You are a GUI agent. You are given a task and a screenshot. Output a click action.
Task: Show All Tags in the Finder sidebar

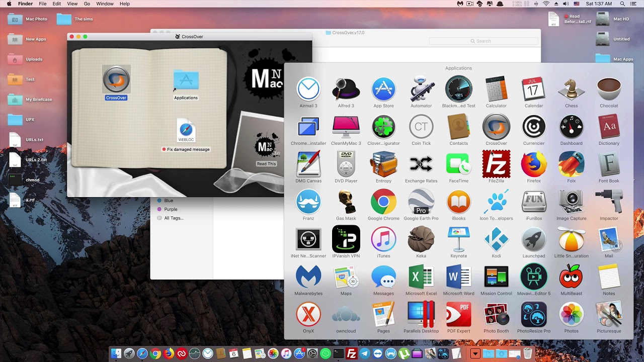(x=174, y=218)
